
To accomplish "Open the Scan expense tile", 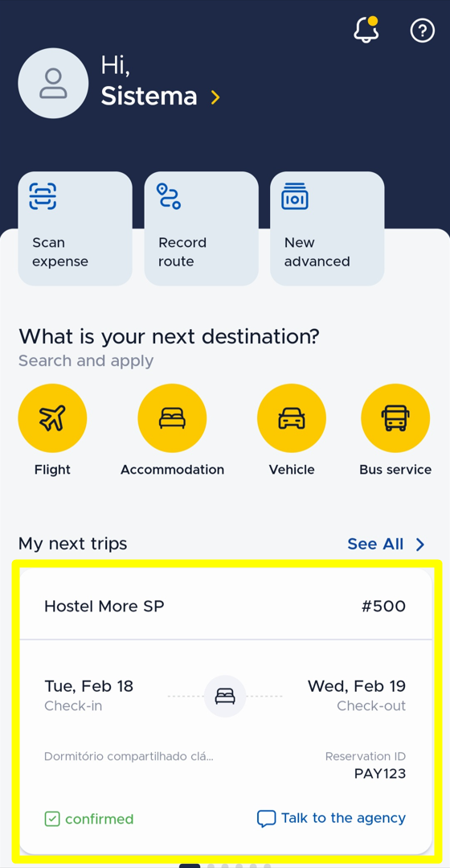I will click(76, 228).
